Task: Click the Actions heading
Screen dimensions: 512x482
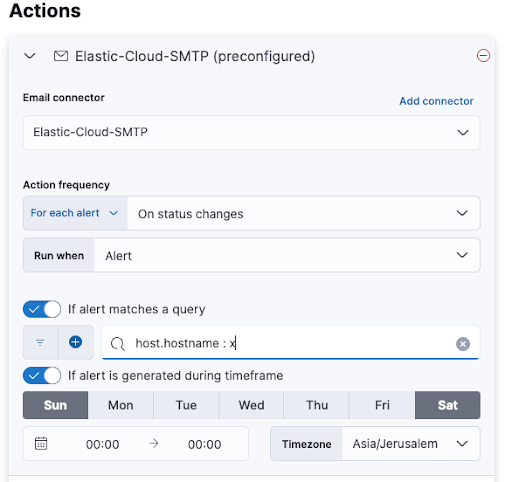Action: pos(45,11)
